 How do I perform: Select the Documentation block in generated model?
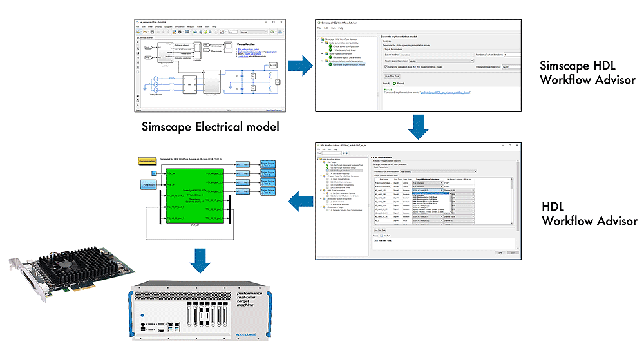click(147, 161)
